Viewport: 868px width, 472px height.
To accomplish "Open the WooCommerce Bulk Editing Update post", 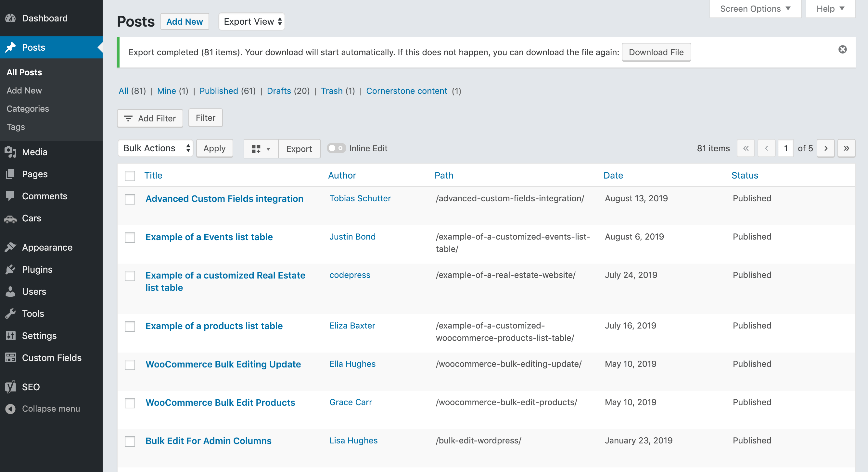I will tap(223, 364).
